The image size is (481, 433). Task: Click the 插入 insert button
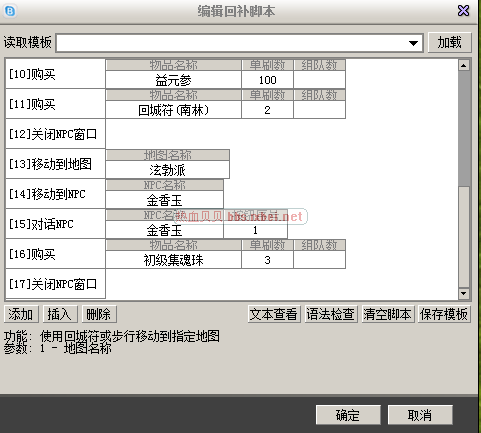tap(60, 314)
